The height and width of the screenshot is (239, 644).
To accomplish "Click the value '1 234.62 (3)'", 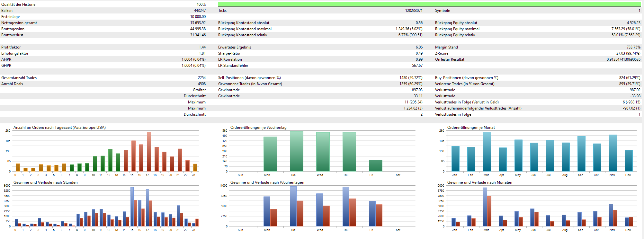I will (413, 108).
